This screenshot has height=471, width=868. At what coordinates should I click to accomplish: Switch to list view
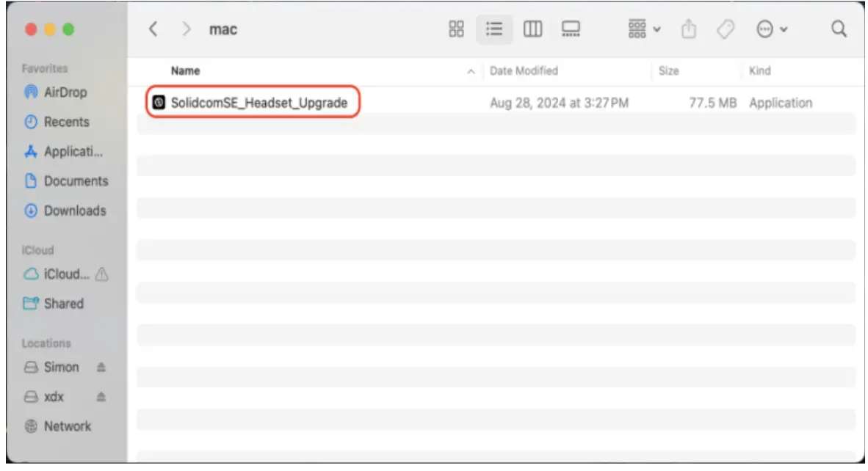(x=493, y=29)
